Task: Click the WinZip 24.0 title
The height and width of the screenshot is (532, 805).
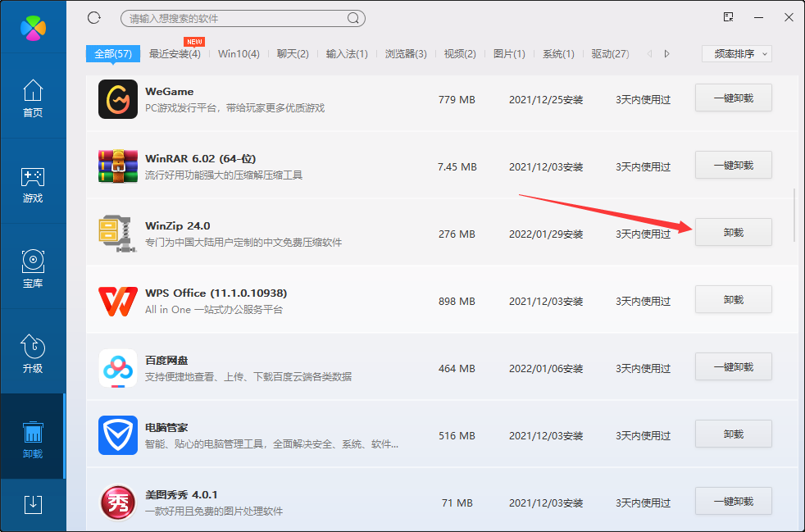Action: 178,226
